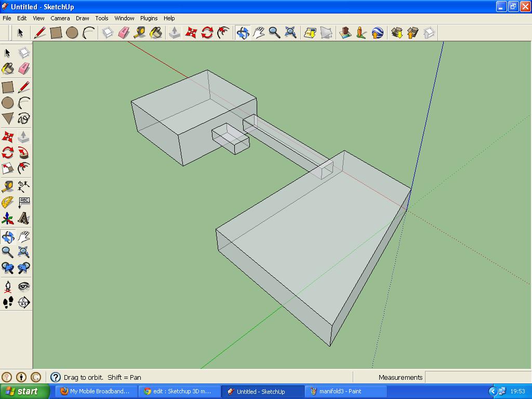Select the Axes tool
This screenshot has height=399, width=532.
[x=8, y=219]
